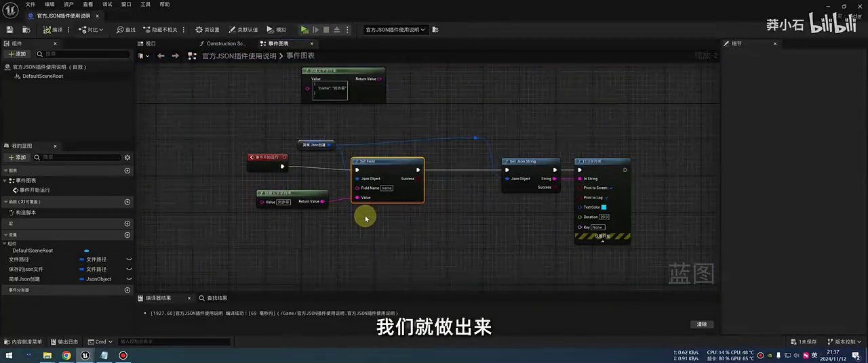Add new macro with 宏 plus icon

(127, 223)
